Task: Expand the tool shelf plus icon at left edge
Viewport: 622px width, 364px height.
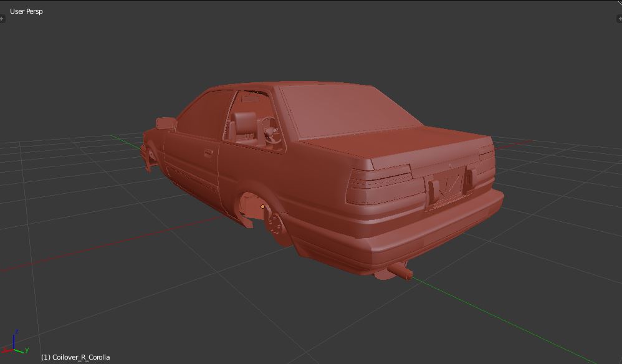Action: pos(2,19)
